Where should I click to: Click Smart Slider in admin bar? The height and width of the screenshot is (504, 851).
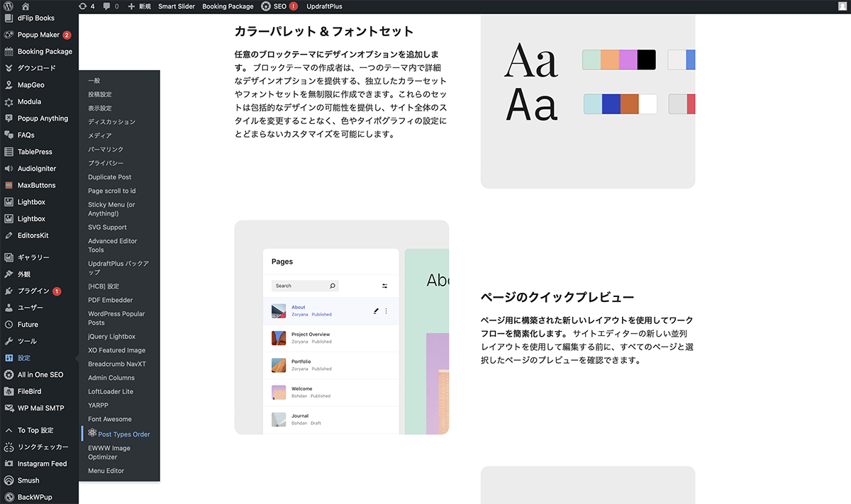[177, 6]
